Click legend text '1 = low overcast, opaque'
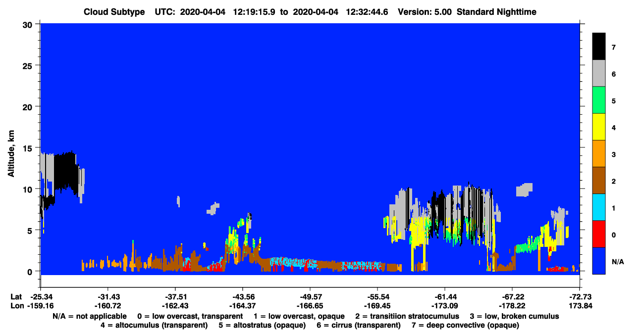The width and height of the screenshot is (644, 330). (x=300, y=316)
